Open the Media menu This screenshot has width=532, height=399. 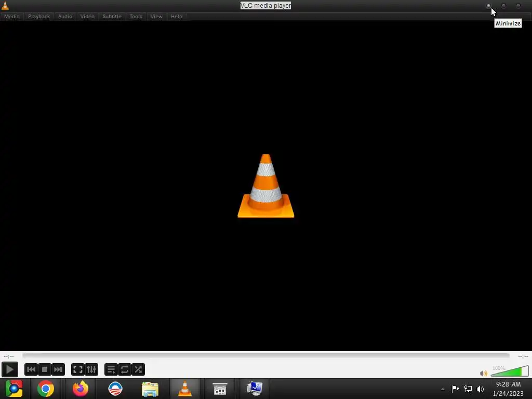tap(12, 16)
